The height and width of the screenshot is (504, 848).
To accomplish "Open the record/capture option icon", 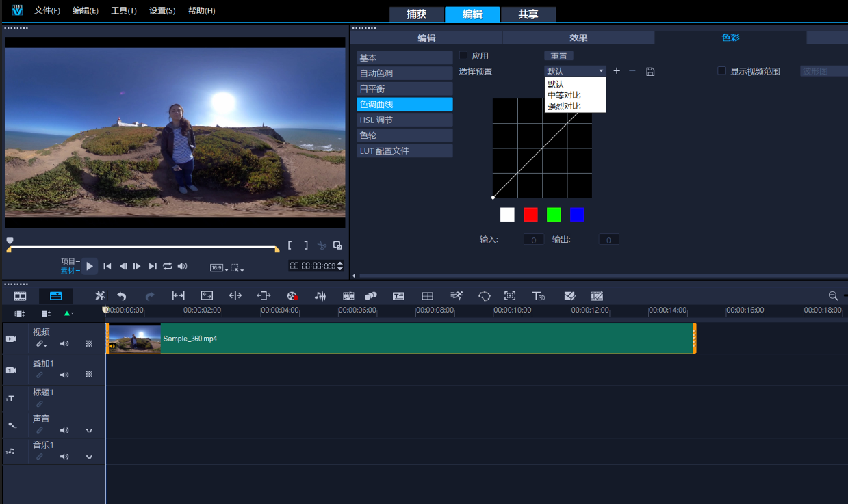I will pos(292,296).
